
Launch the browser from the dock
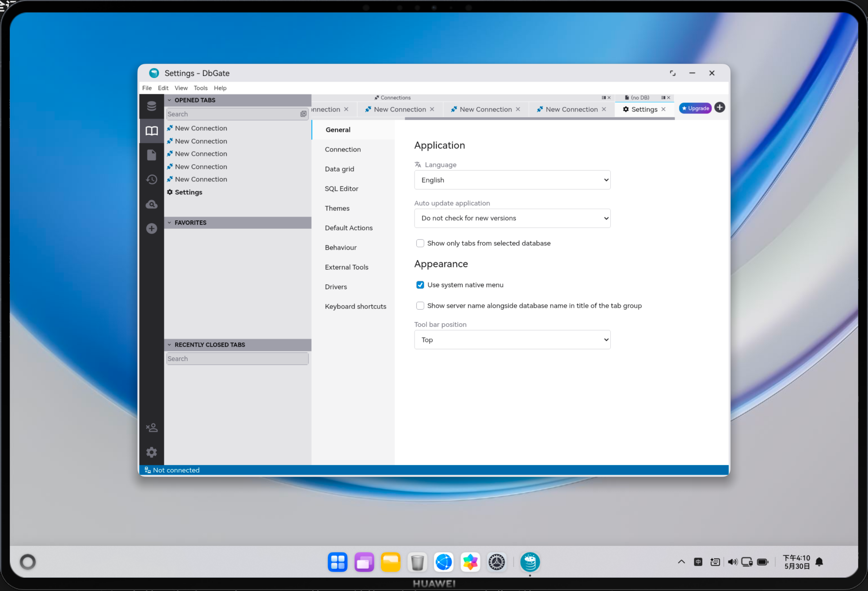[x=444, y=562]
